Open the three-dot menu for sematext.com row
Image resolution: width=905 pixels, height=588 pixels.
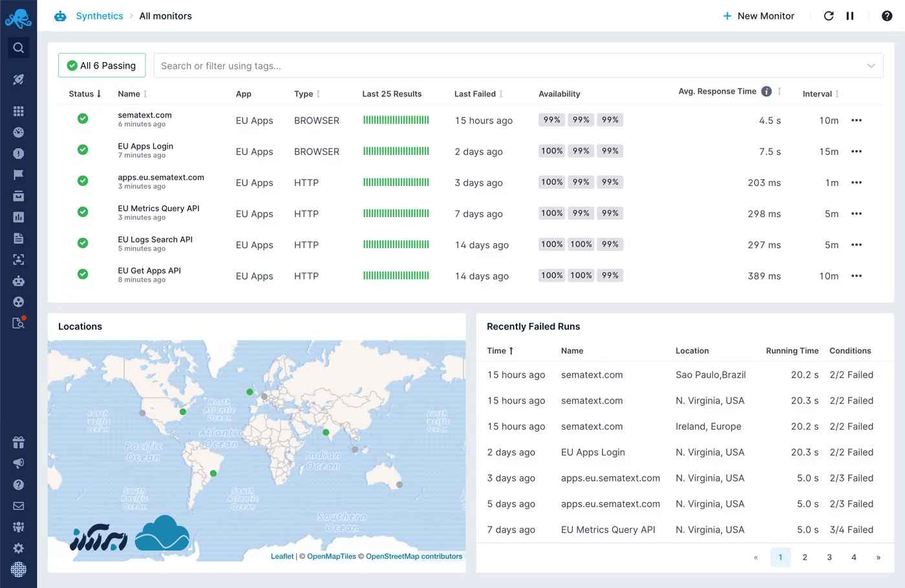857,120
